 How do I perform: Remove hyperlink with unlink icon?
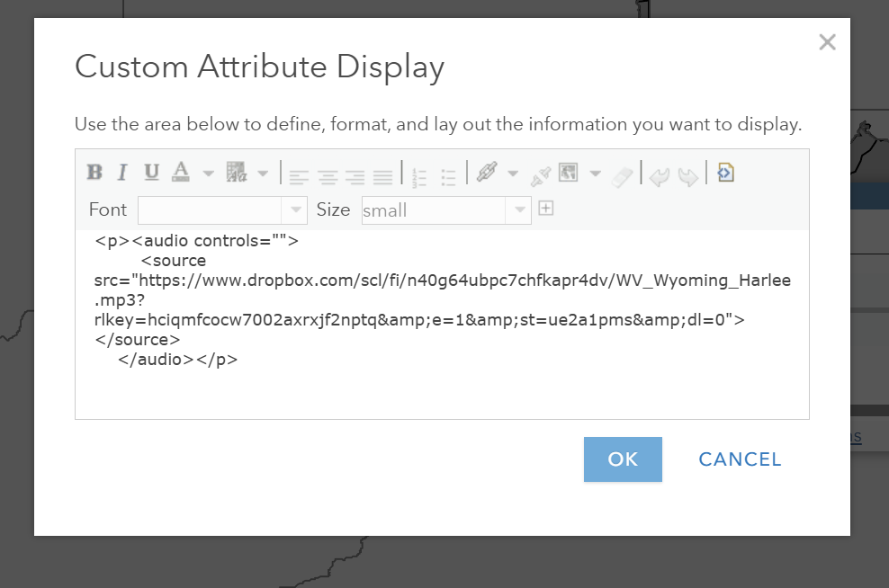tap(540, 177)
